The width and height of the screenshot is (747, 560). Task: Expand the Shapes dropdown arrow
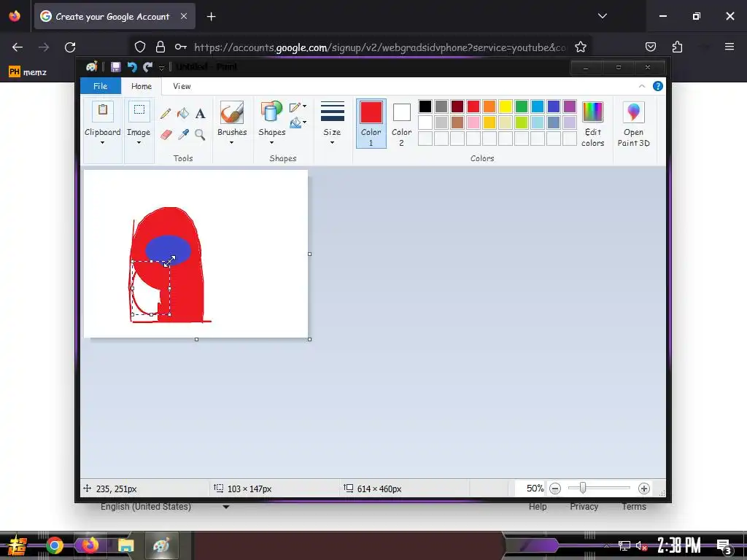[x=271, y=142]
